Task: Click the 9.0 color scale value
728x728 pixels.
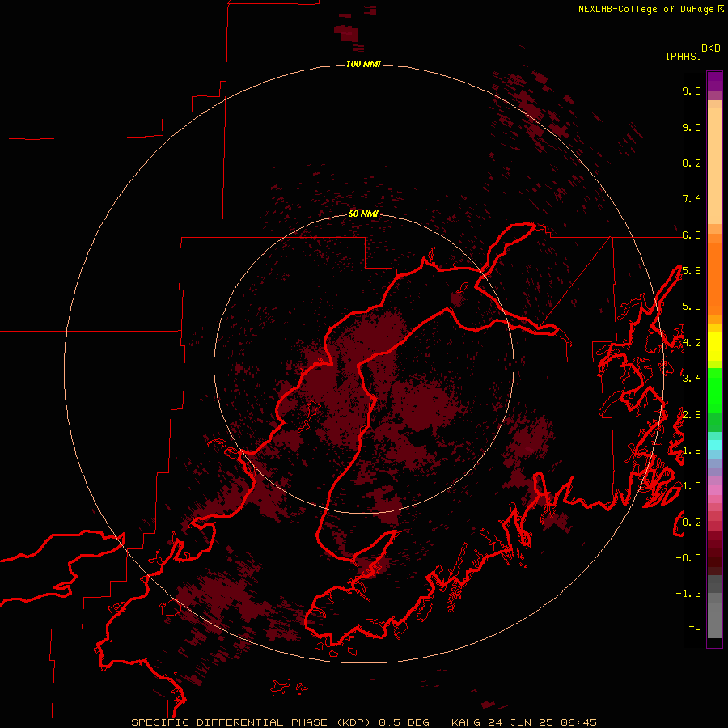Action: click(x=692, y=127)
